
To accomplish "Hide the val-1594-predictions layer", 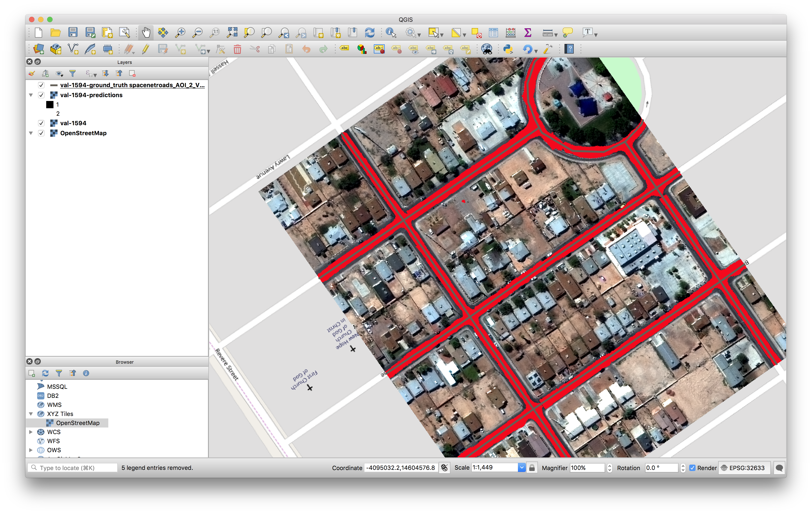I will (x=41, y=95).
